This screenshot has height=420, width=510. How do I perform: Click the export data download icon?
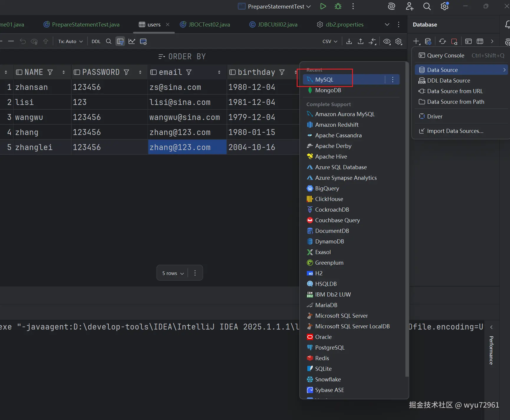tap(349, 42)
